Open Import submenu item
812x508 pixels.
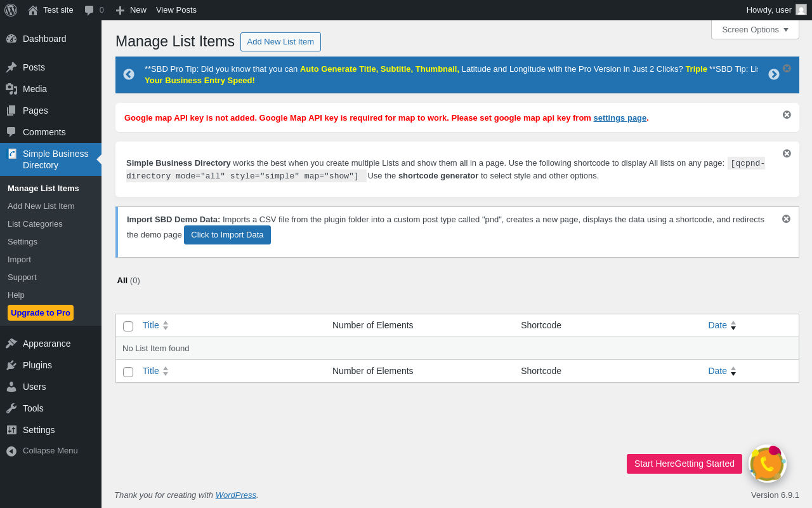coord(19,259)
